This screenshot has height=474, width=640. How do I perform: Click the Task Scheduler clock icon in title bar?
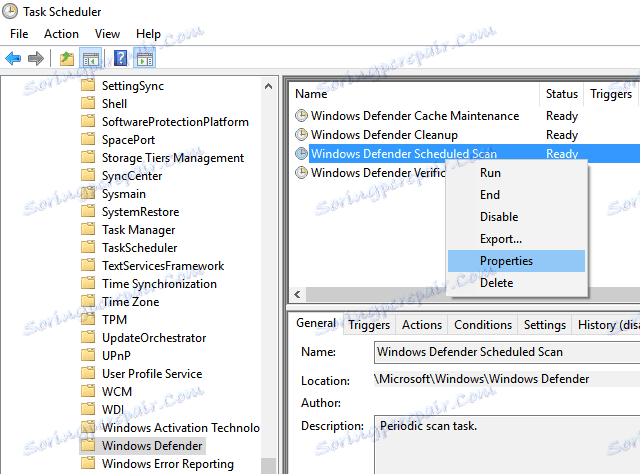(x=10, y=11)
